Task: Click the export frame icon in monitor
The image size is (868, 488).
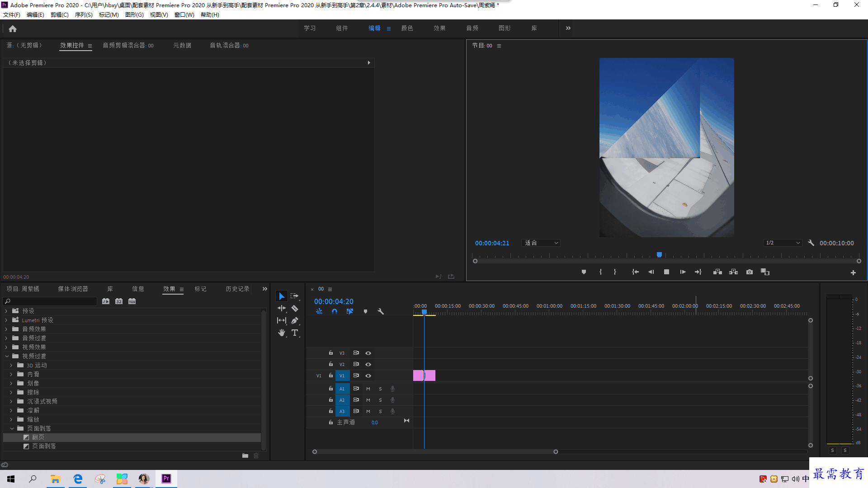Action: pos(749,272)
